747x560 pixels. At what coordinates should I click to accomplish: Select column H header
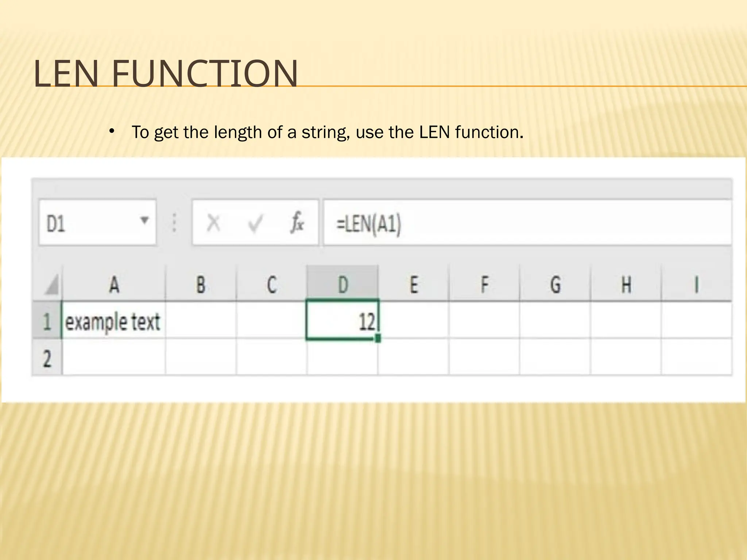626,284
